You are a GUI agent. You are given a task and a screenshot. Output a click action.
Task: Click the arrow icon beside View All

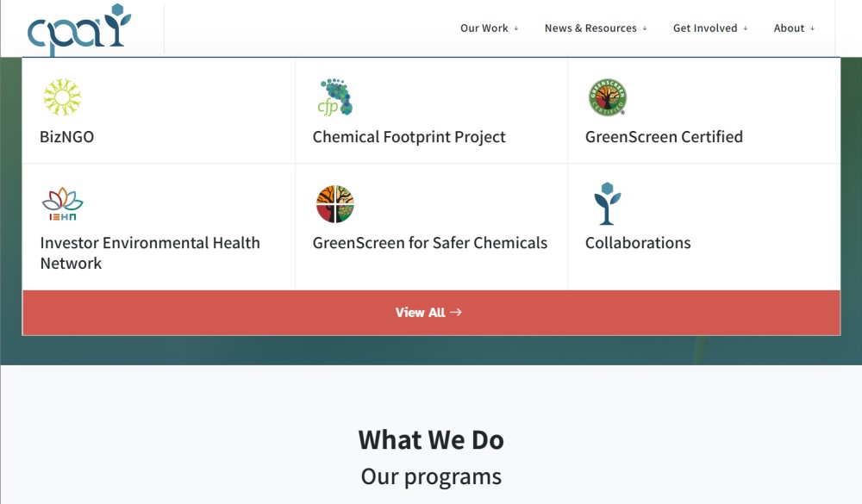click(x=456, y=312)
